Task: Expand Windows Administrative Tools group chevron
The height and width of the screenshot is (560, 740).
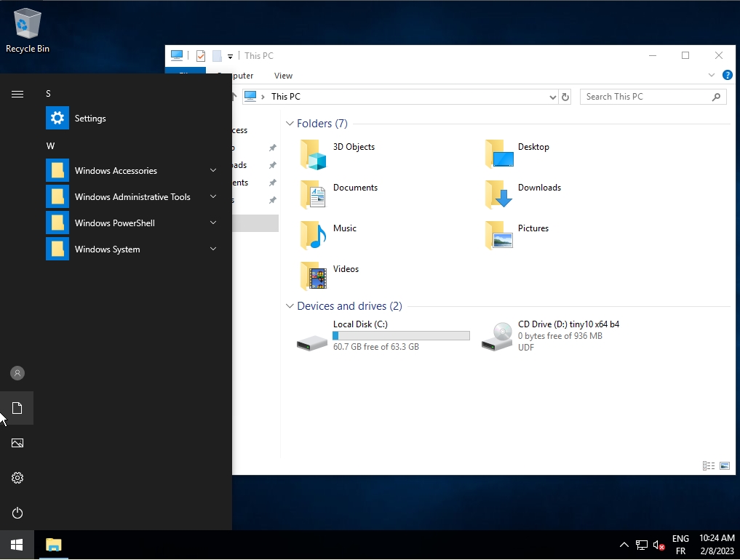Action: pyautogui.click(x=213, y=196)
